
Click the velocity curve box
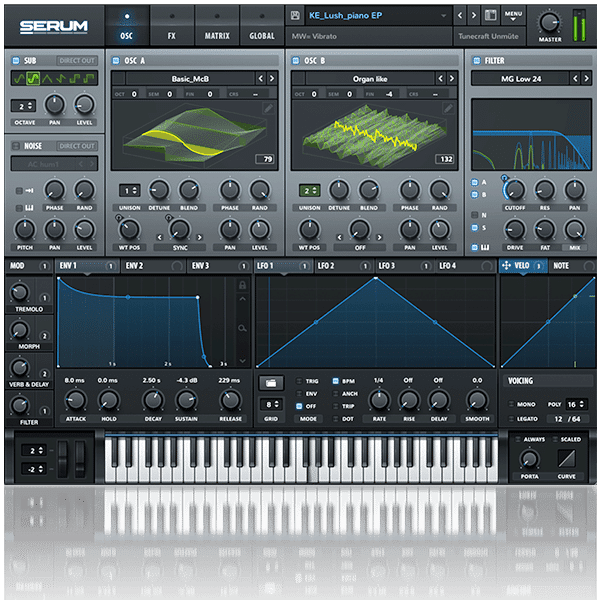pyautogui.click(x=566, y=458)
